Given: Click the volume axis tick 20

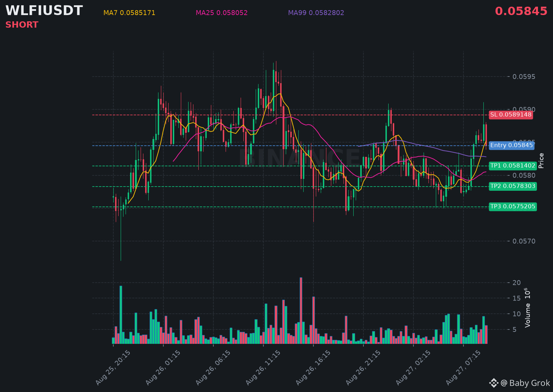Looking at the screenshot, I should pyautogui.click(x=517, y=283).
